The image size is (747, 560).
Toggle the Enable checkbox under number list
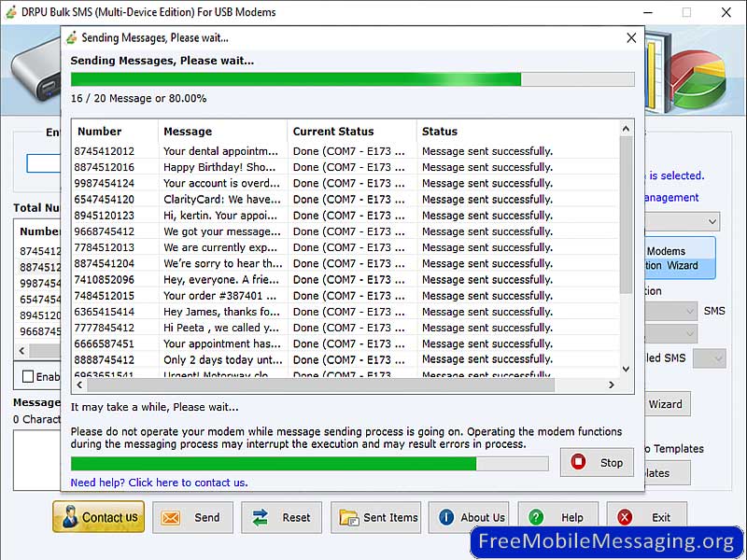pyautogui.click(x=28, y=376)
